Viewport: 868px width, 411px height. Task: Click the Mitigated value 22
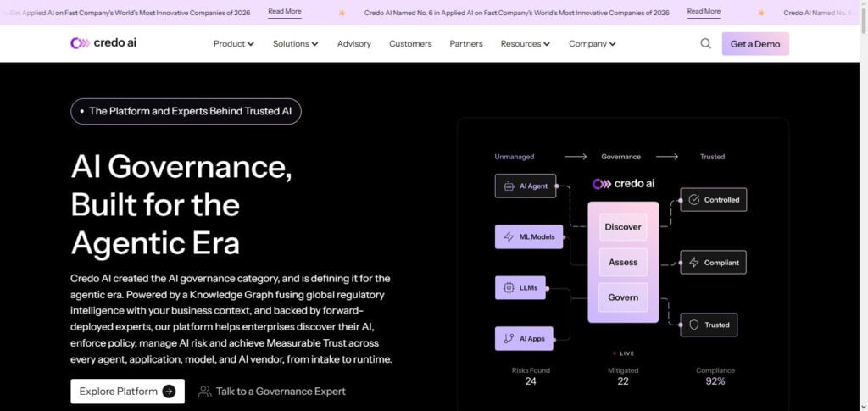click(x=623, y=381)
